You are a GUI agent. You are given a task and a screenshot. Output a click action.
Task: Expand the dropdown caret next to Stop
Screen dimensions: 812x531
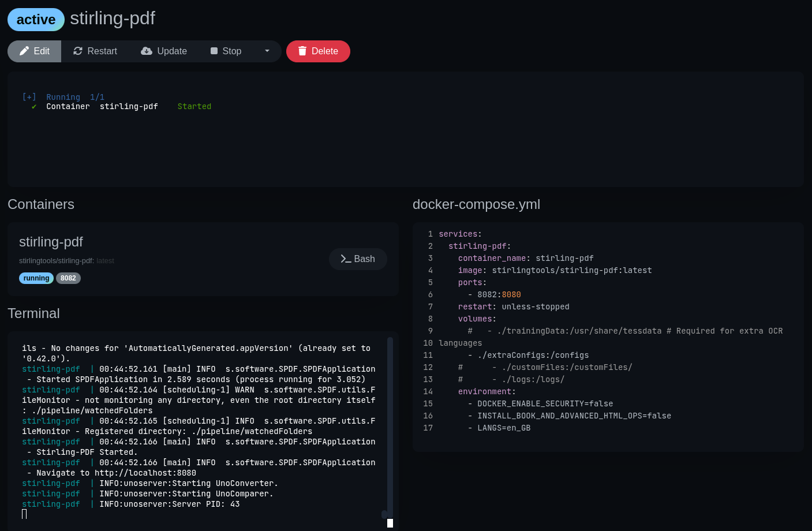[x=267, y=51]
